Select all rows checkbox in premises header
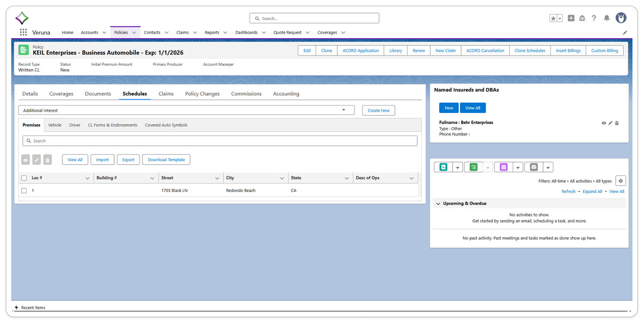The width and height of the screenshot is (644, 323). [24, 178]
